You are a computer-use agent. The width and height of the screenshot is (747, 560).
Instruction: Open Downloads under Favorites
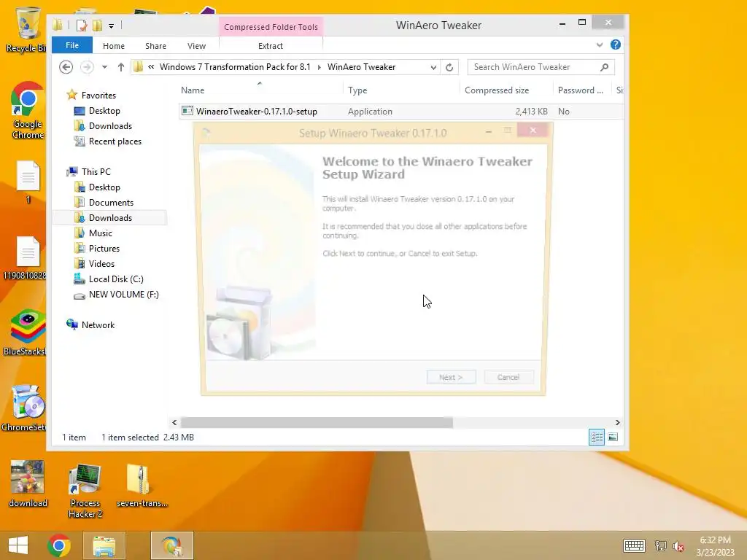(110, 125)
